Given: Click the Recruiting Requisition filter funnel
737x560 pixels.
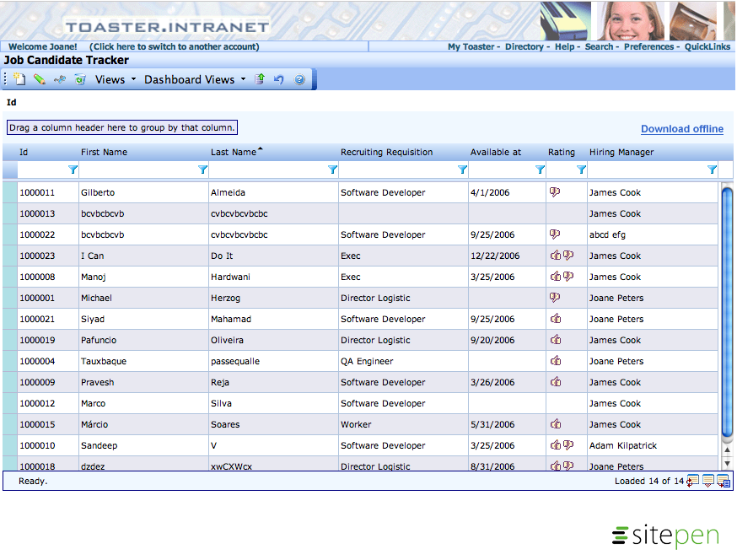Looking at the screenshot, I should (462, 170).
